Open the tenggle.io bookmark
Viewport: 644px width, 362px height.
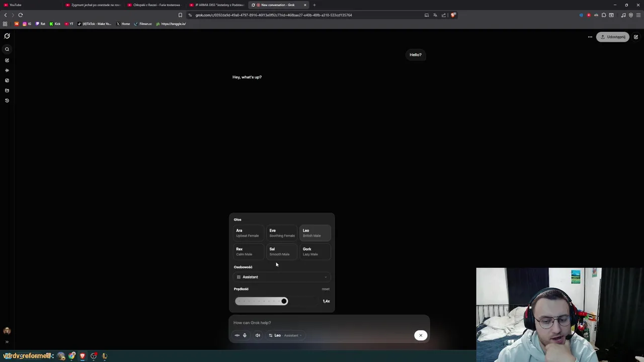pyautogui.click(x=171, y=24)
